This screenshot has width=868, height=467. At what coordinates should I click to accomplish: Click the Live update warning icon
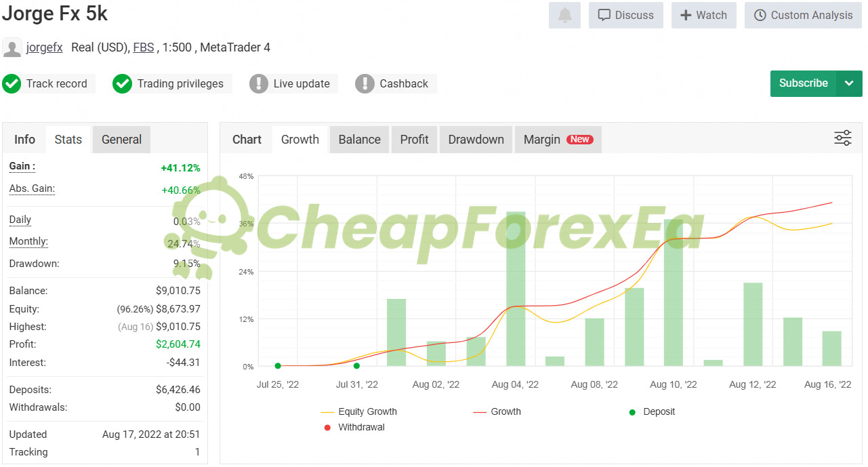click(x=259, y=84)
